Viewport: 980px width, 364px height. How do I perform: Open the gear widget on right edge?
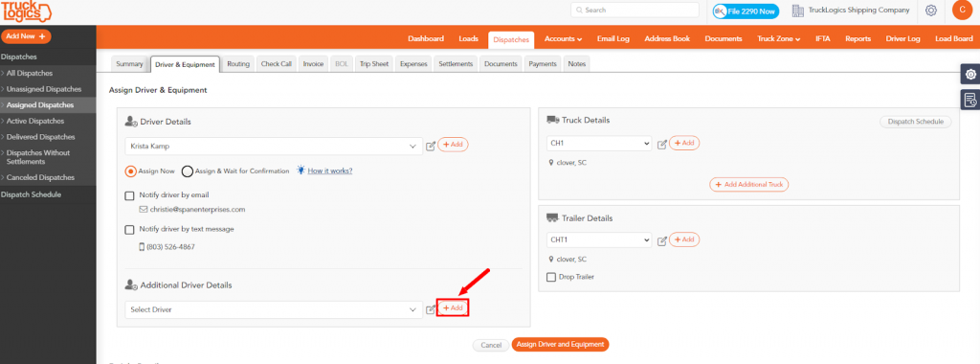point(970,75)
